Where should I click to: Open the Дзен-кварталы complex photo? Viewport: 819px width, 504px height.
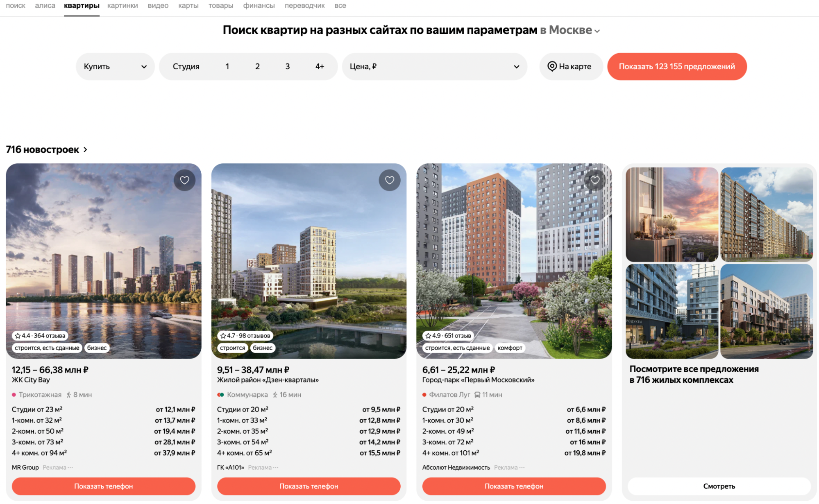coord(309,262)
